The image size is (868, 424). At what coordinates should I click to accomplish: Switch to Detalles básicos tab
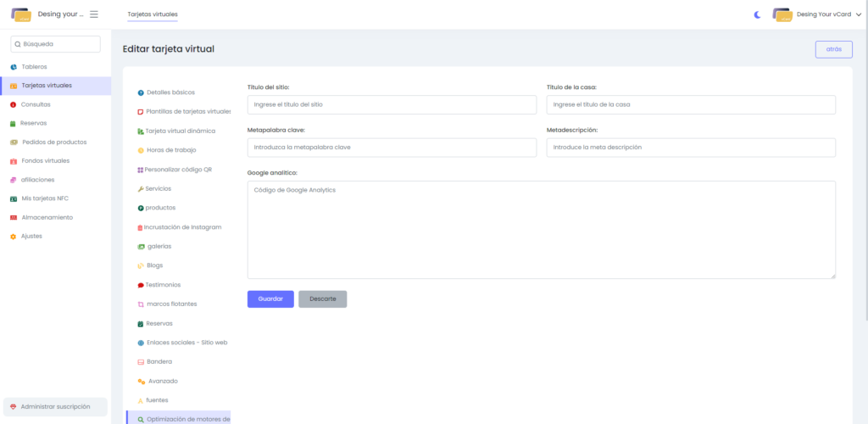(x=170, y=92)
